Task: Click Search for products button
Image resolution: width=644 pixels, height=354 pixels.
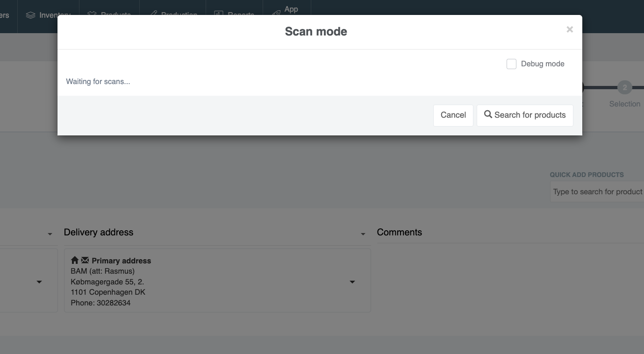Action: [525, 115]
